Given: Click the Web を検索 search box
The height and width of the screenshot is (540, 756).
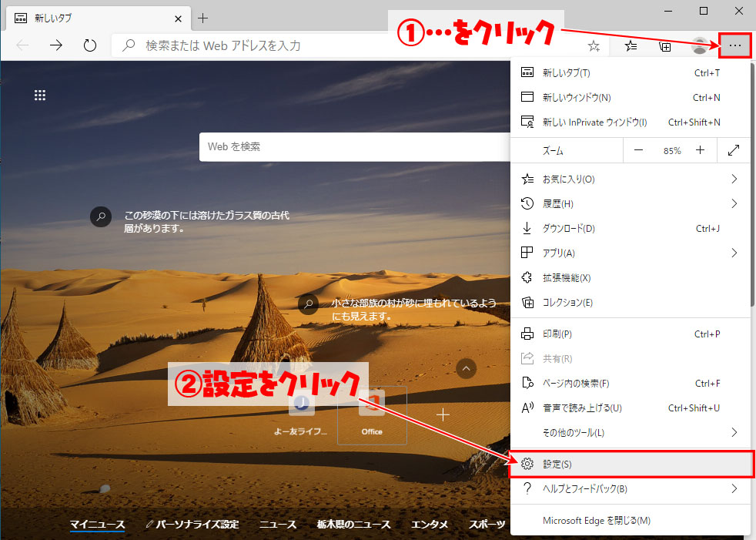Looking at the screenshot, I should click(355, 146).
